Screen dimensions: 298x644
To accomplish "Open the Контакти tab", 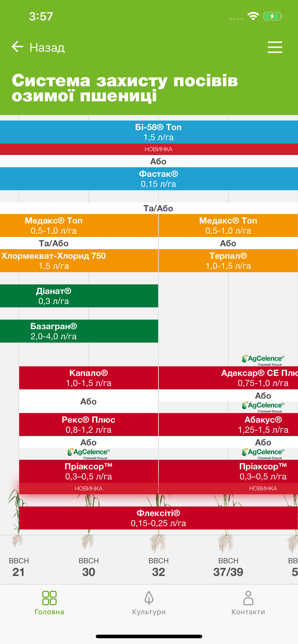I will 248,603.
